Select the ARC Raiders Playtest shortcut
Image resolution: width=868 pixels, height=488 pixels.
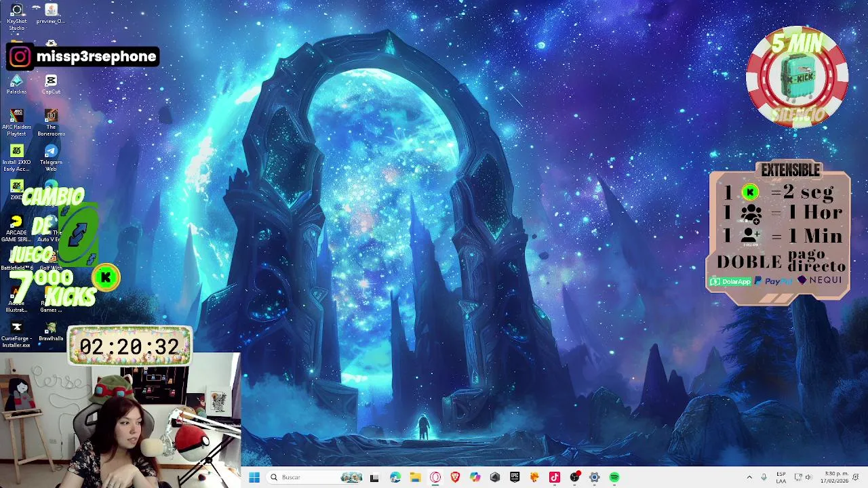pyautogui.click(x=17, y=123)
